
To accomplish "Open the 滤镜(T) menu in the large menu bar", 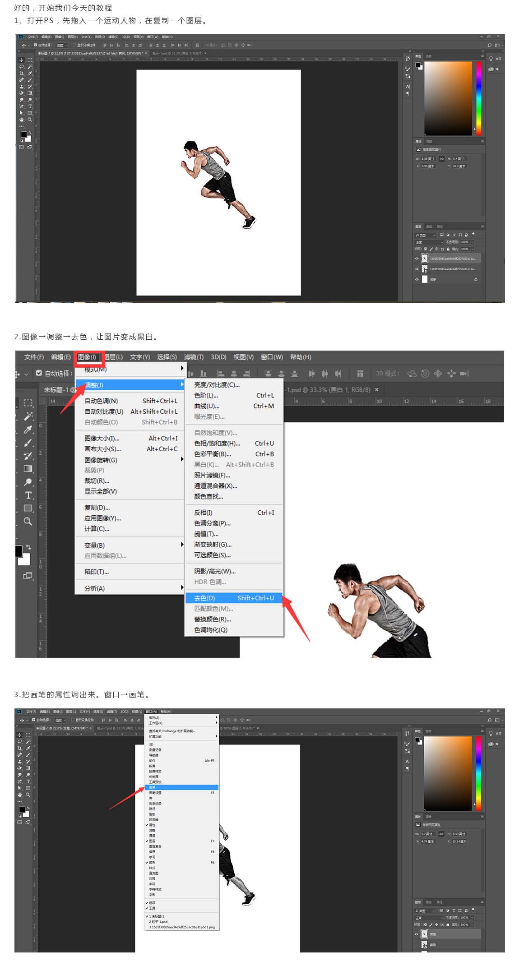I will (x=194, y=357).
